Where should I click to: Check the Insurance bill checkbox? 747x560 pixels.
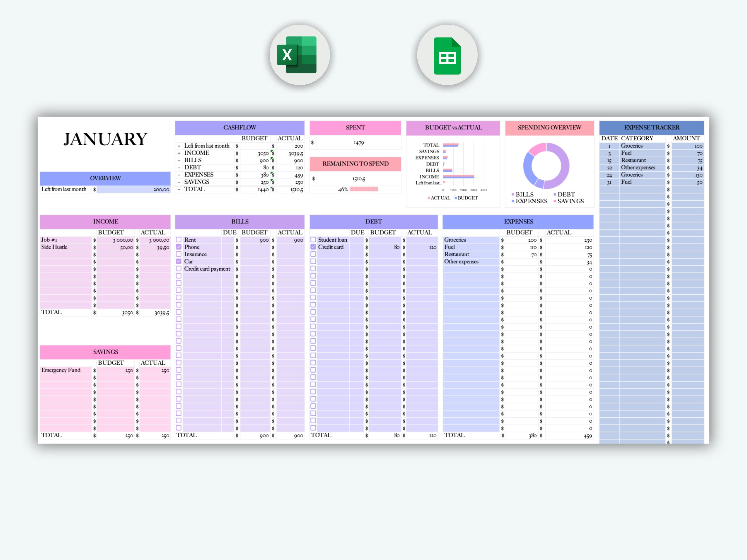pos(179,254)
